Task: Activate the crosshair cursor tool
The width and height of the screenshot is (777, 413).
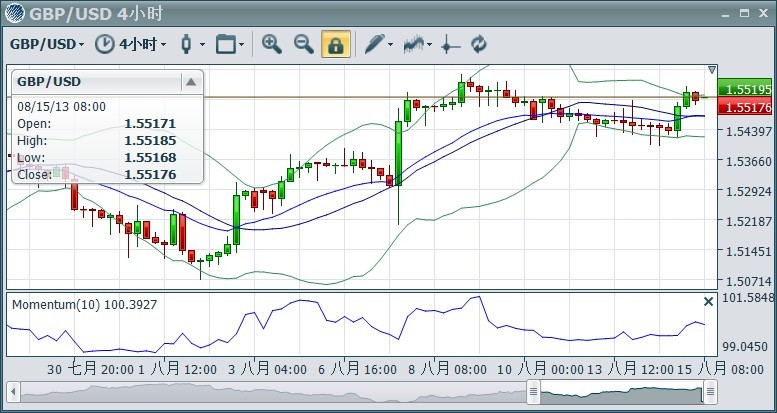Action: (450, 45)
